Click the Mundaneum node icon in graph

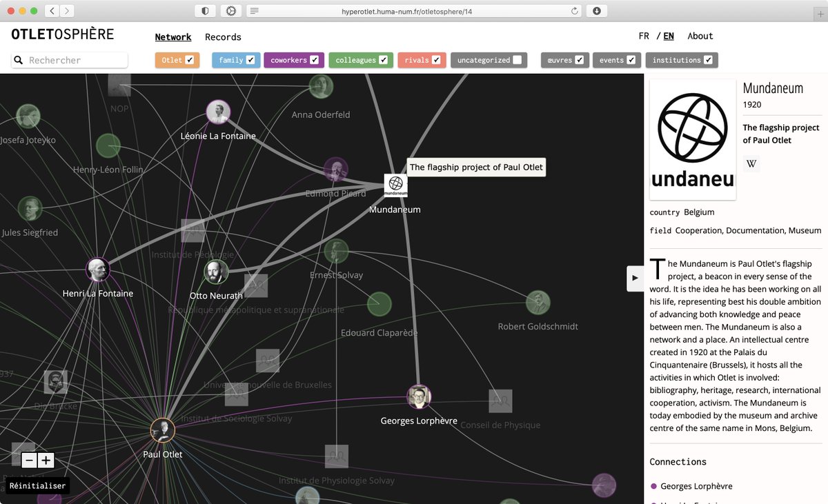[x=395, y=185]
